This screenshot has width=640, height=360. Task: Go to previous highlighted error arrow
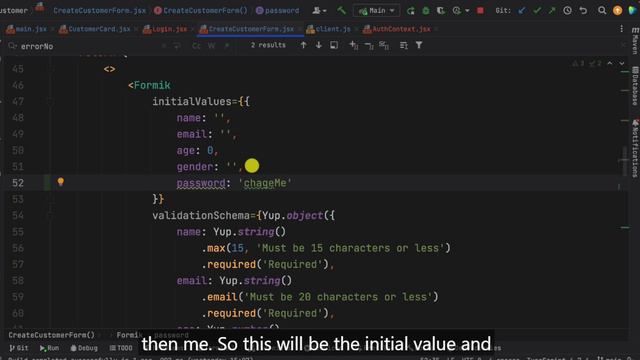click(x=610, y=63)
